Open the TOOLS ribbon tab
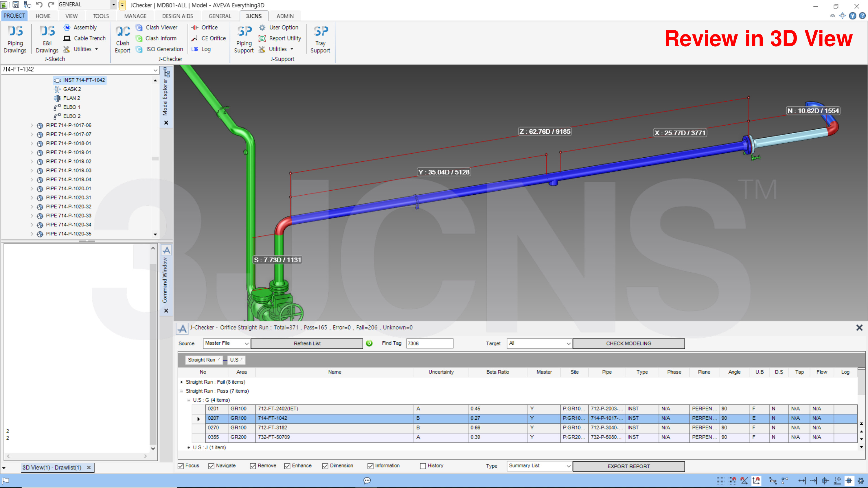868x488 pixels. (x=101, y=16)
